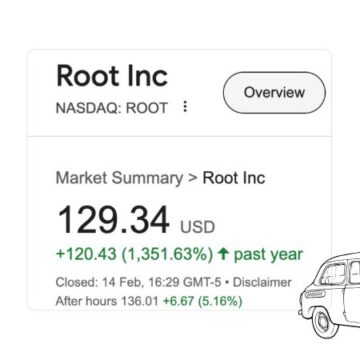Click the Root Inc company title
This screenshot has width=360, height=360.
112,76
